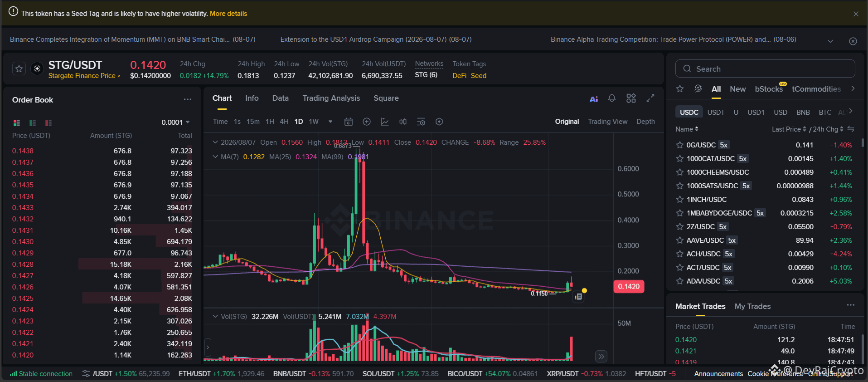
Task: Close the announcements ticker bar
Action: coord(853,41)
